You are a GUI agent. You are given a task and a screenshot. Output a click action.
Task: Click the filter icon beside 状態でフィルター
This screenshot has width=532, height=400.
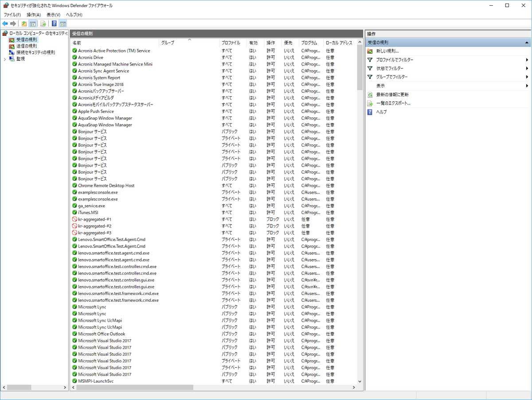(370, 68)
